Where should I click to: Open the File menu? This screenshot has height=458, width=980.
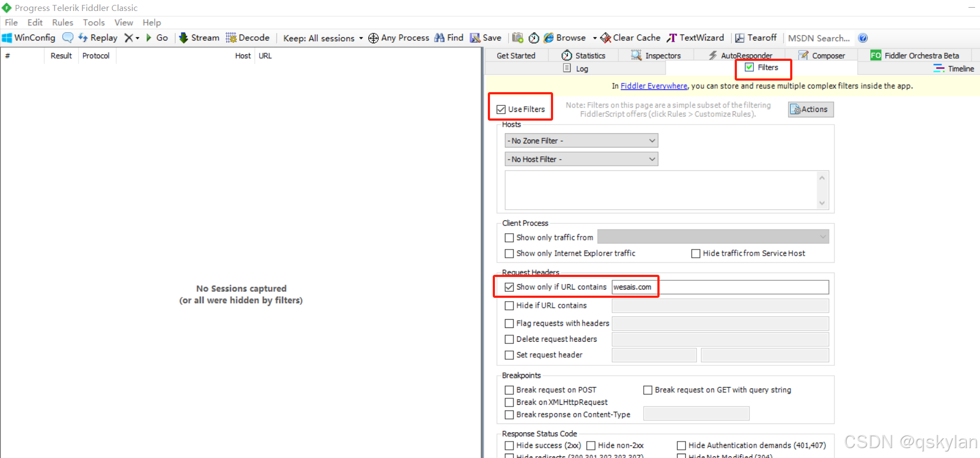(11, 22)
